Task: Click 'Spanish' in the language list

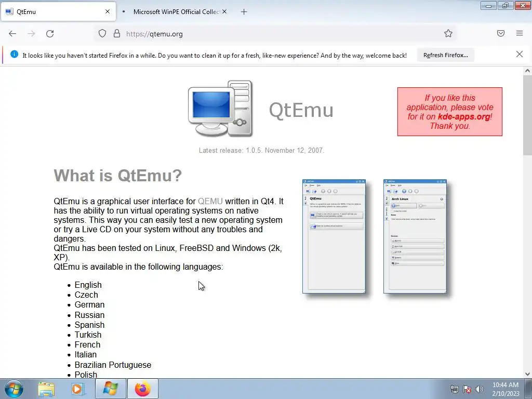Action: pyautogui.click(x=89, y=325)
